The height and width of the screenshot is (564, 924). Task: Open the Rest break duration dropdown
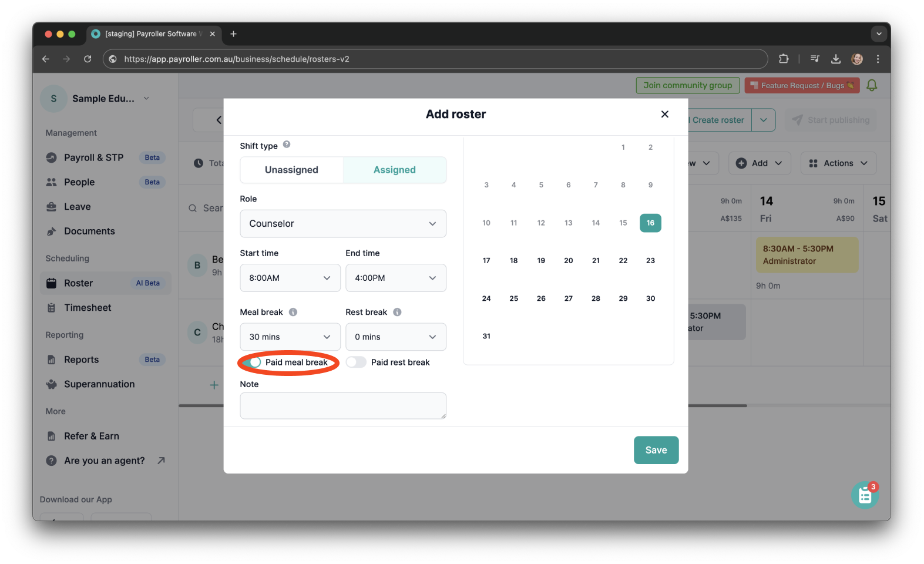click(396, 337)
